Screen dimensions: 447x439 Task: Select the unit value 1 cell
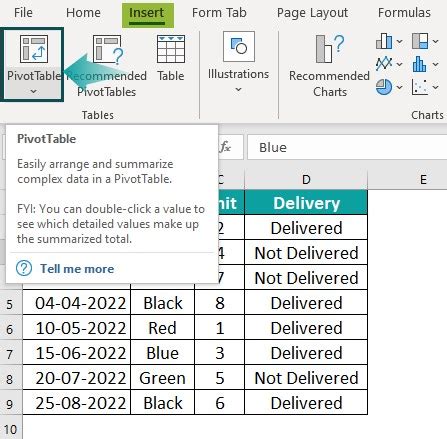(220, 328)
